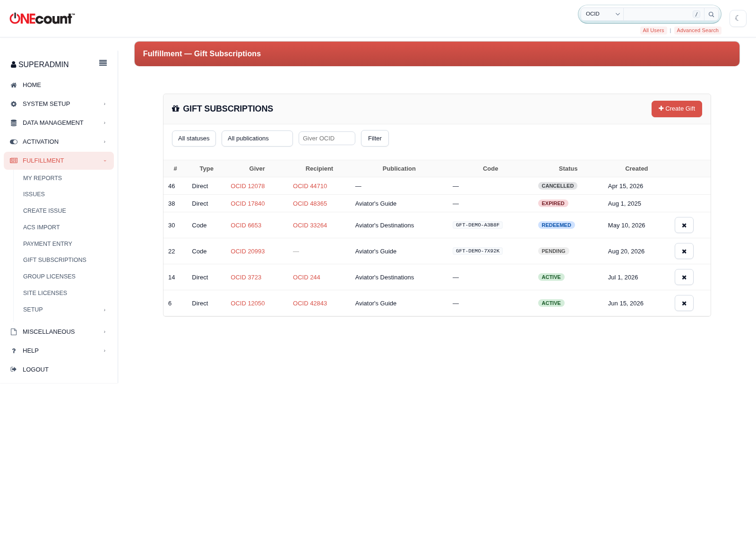This screenshot has width=756, height=555.
Task: Toggle dark mode moon icon
Action: click(x=738, y=18)
